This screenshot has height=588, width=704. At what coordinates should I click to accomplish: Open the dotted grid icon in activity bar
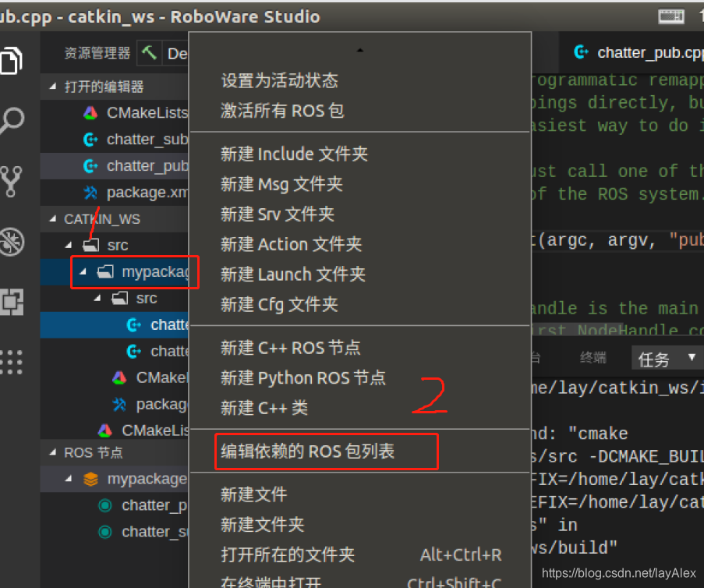click(11, 362)
